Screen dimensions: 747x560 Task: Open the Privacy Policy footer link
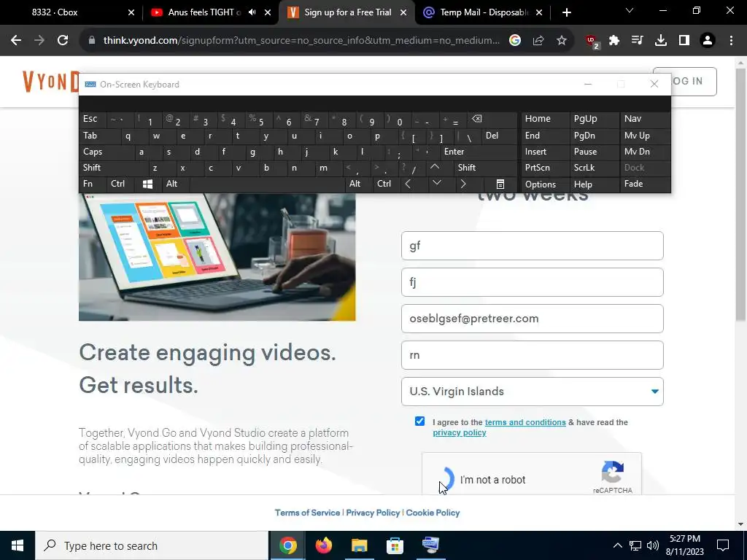tap(373, 513)
